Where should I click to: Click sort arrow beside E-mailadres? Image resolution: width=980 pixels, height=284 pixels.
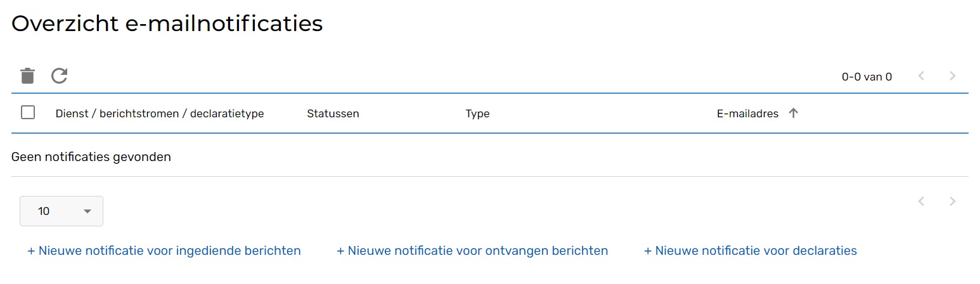(793, 113)
